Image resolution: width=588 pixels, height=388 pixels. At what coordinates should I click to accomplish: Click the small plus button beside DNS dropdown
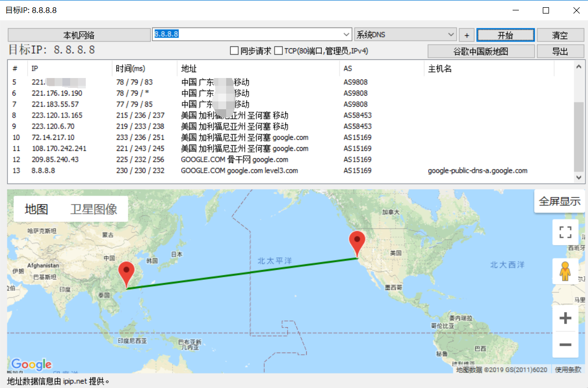[x=466, y=35]
